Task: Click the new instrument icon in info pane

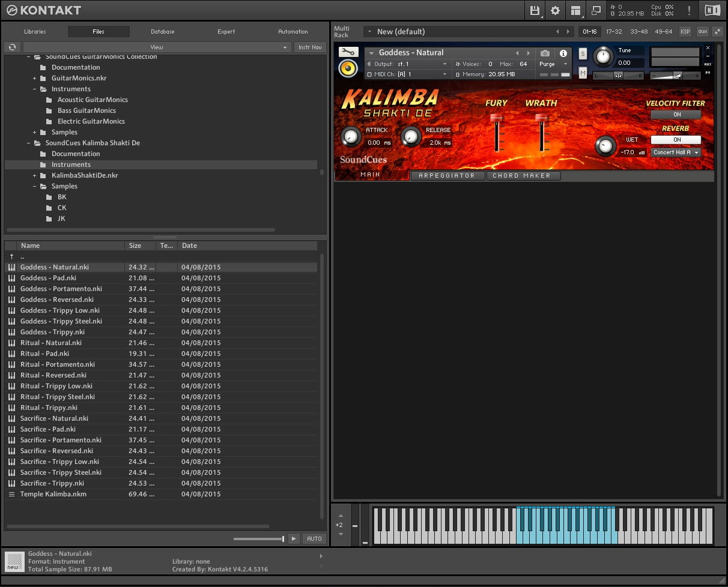Action: pos(14,561)
